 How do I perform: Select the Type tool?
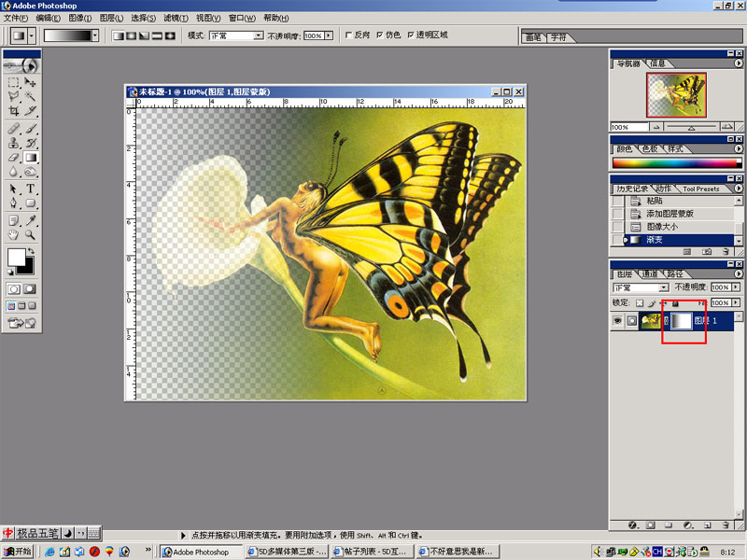[30, 189]
